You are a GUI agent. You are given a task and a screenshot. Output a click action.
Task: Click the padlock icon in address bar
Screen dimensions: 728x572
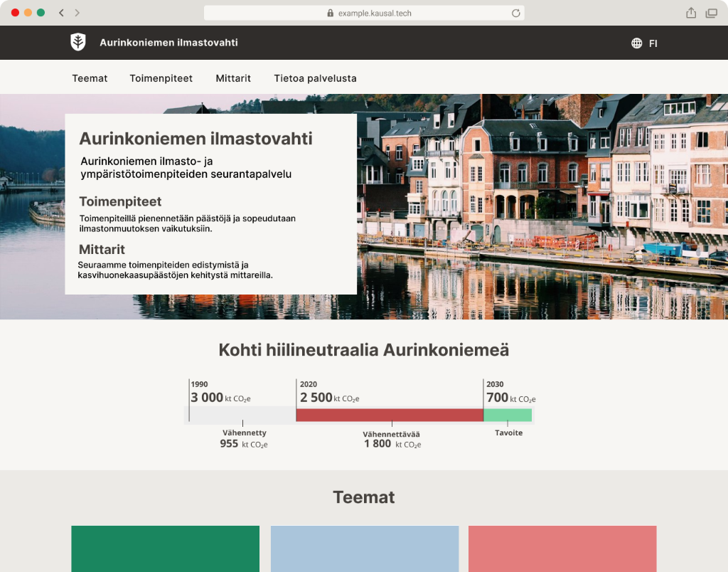[x=330, y=13]
